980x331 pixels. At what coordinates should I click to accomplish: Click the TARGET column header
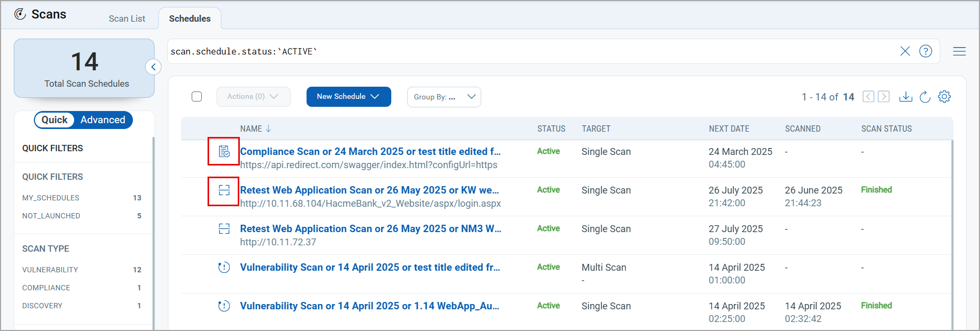(596, 128)
